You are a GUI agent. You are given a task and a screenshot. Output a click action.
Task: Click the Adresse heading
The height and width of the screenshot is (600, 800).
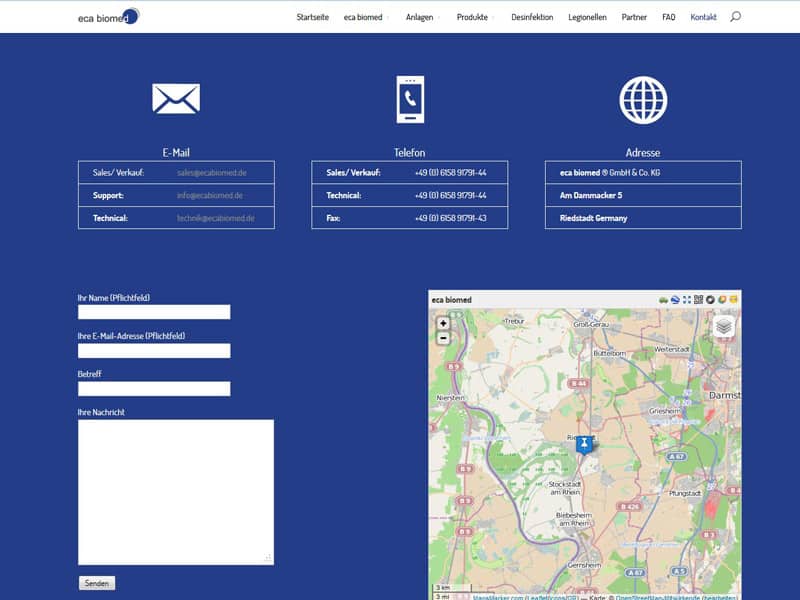643,153
